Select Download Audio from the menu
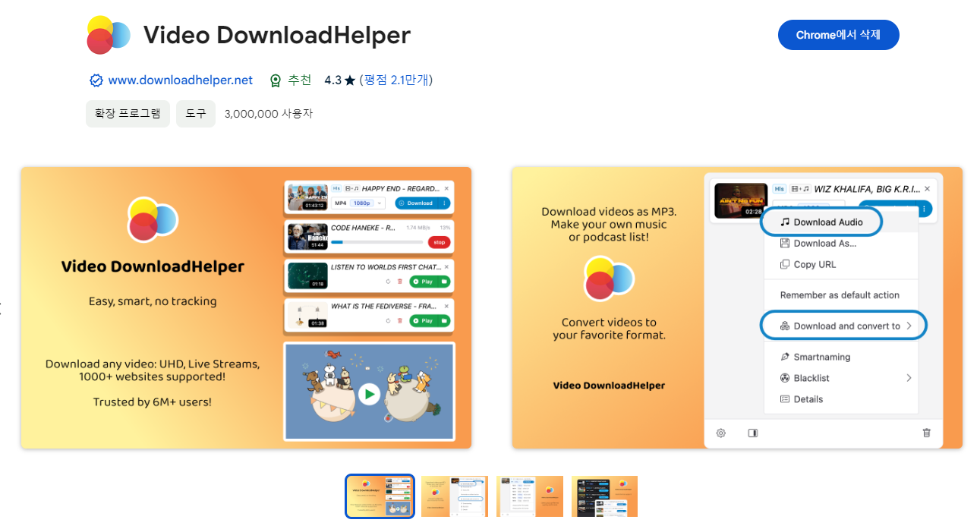Screen dimensions: 980x529 tap(821, 222)
